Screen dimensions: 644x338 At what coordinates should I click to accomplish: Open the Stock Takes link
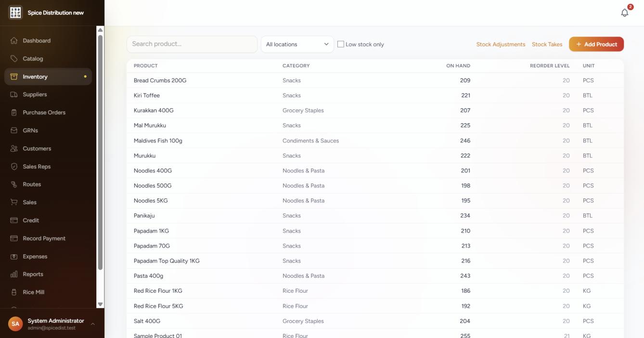point(547,44)
